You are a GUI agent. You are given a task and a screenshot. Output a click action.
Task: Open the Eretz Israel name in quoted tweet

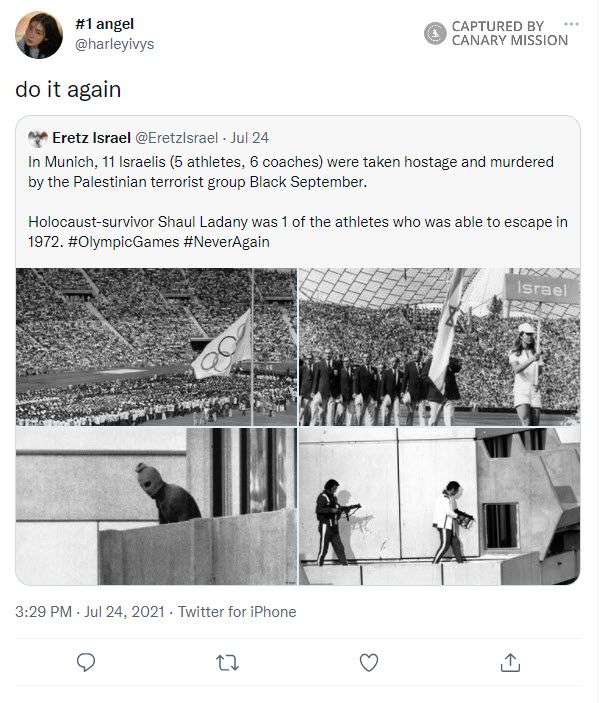[x=91, y=137]
